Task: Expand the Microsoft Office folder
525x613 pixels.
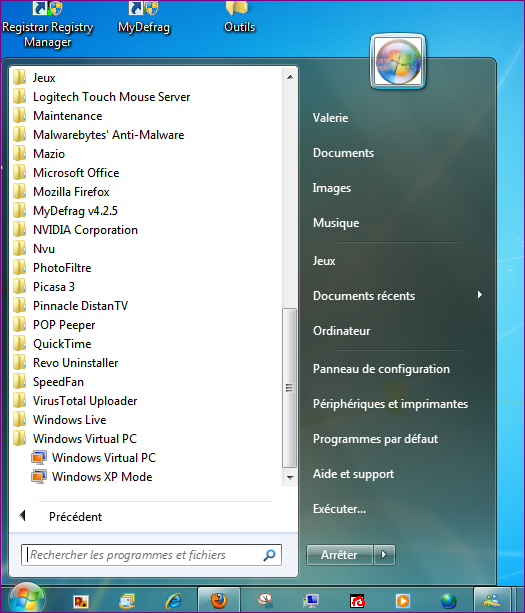Action: (x=66, y=172)
